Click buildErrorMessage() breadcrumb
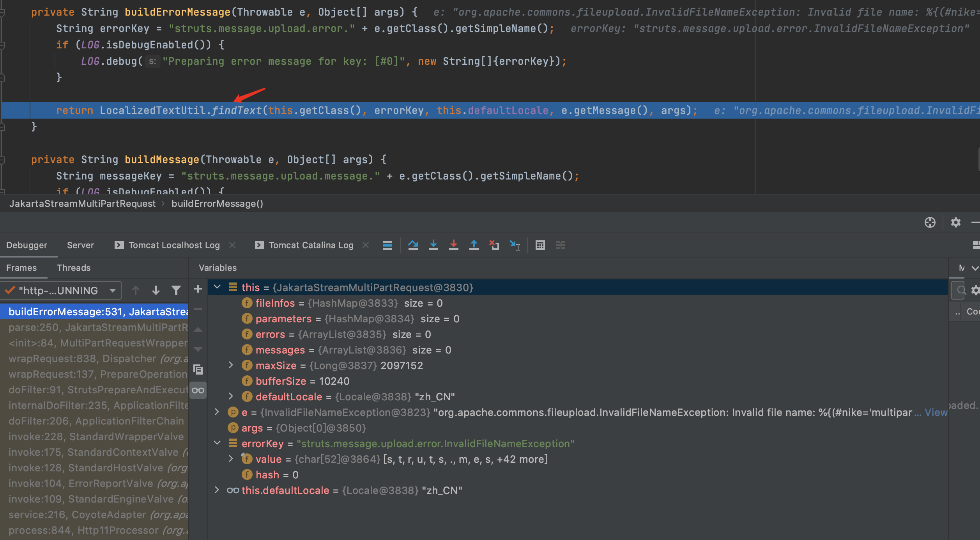This screenshot has width=980, height=540. 217,204
